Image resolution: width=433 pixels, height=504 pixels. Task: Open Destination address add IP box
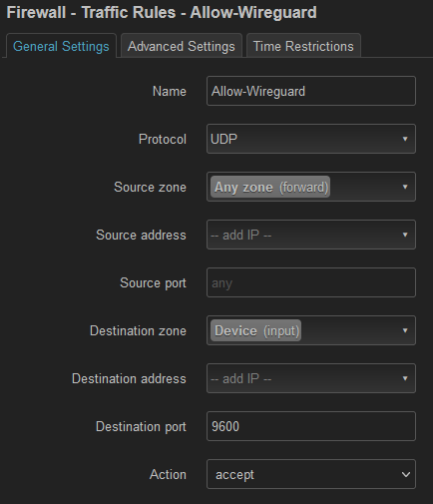point(311,378)
